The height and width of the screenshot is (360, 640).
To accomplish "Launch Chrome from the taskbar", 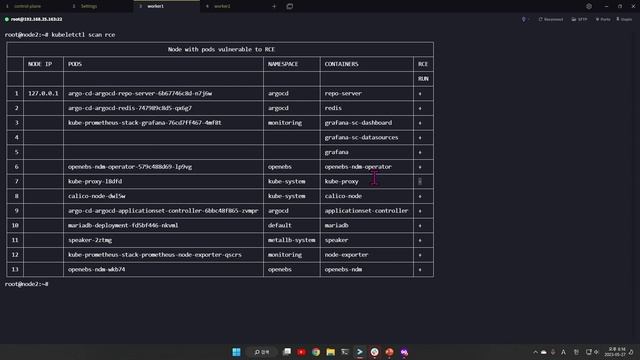I will 316,352.
